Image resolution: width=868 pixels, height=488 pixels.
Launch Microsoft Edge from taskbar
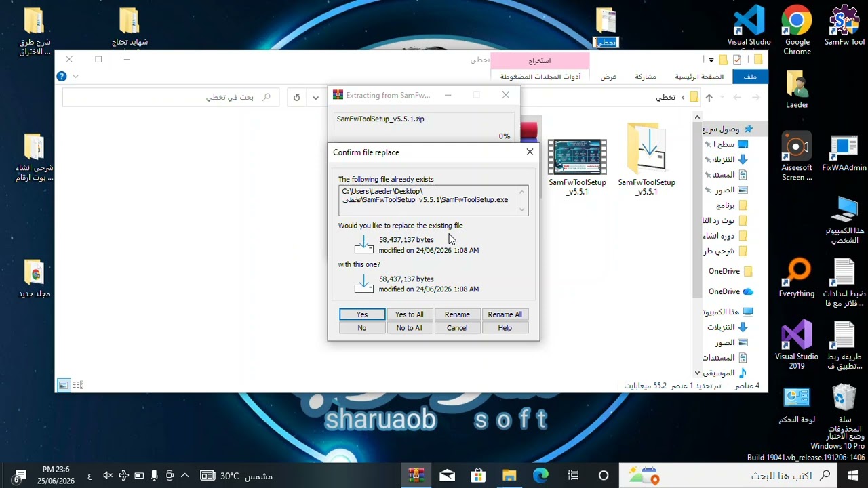coord(540,476)
